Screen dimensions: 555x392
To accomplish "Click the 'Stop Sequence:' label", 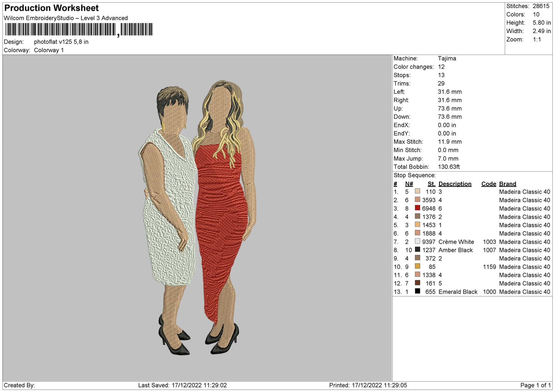I will pyautogui.click(x=414, y=175).
